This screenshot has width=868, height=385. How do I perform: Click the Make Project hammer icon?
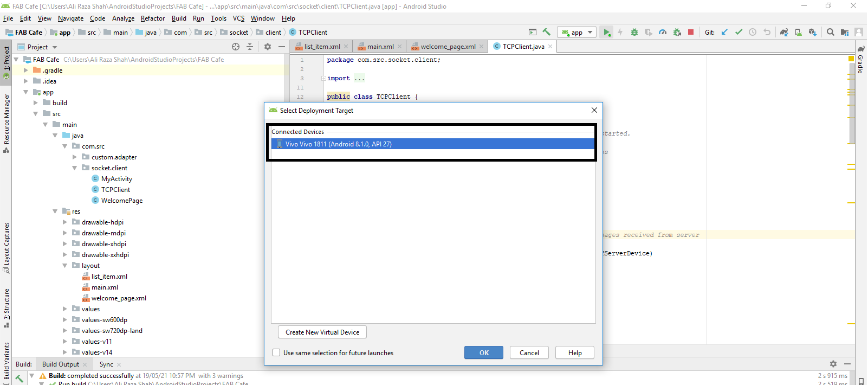tap(546, 32)
